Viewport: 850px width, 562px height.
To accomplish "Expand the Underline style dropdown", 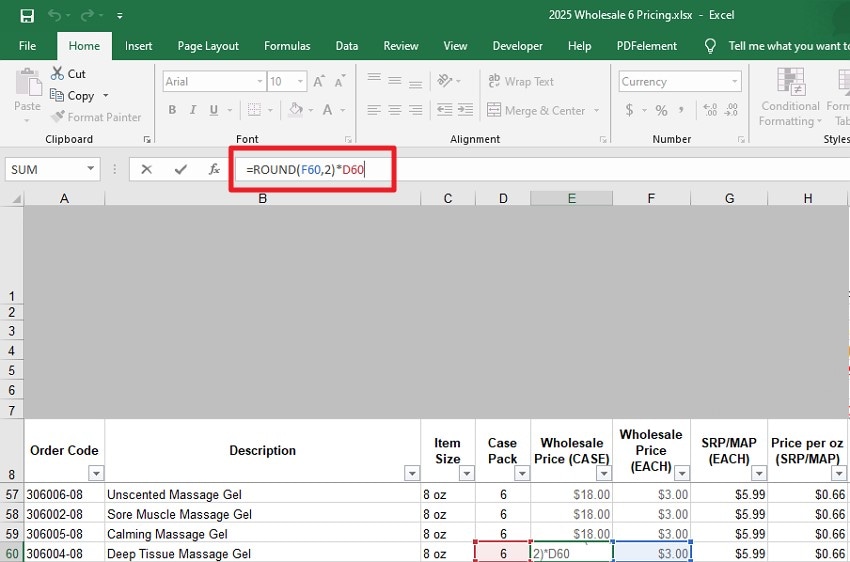I will 230,111.
